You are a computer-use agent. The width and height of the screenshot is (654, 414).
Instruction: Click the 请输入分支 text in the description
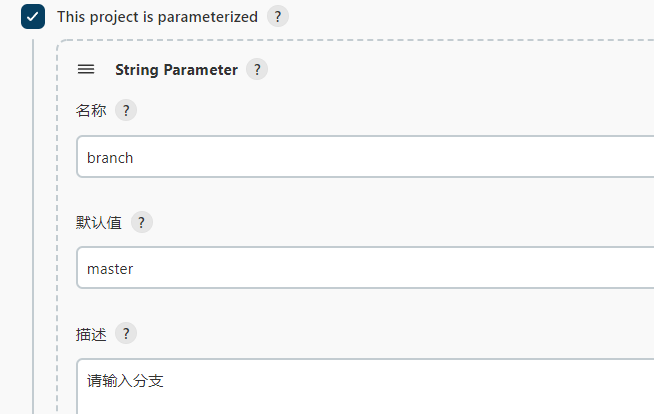point(125,380)
